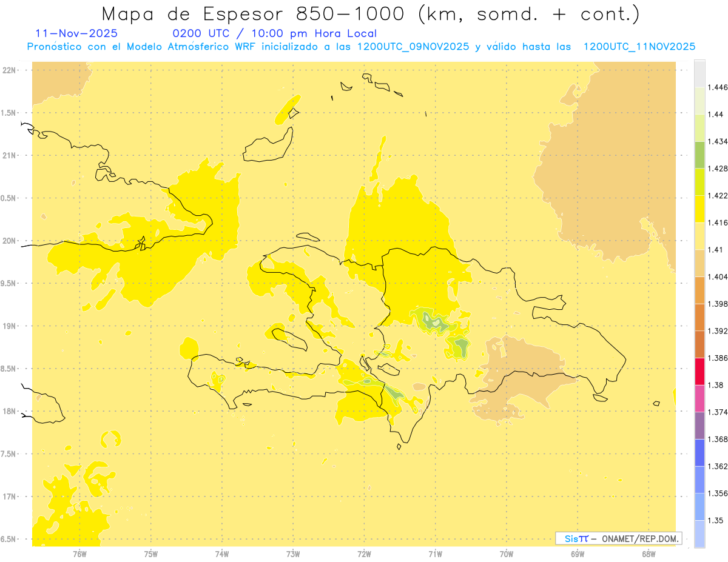728x562 pixels.
Task: Choose the pale yellow band between 1.41 and 1.416
Action: (699, 236)
